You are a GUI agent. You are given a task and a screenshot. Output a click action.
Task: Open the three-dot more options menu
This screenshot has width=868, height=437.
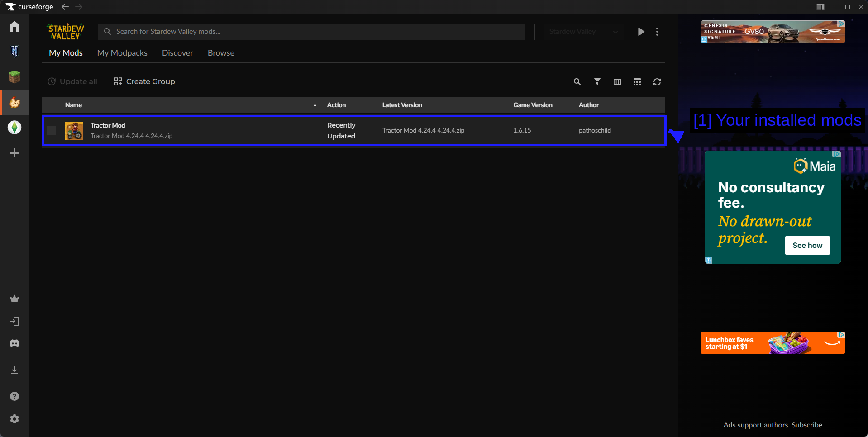[657, 32]
